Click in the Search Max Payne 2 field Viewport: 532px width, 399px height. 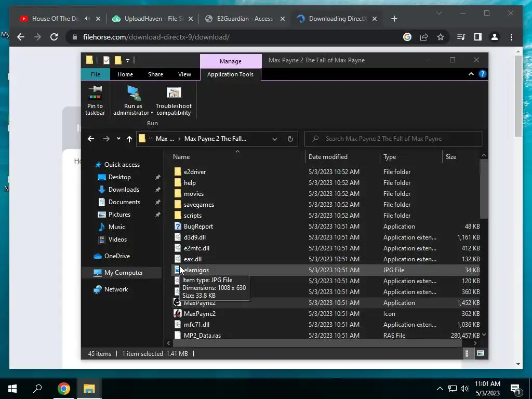[x=393, y=139]
